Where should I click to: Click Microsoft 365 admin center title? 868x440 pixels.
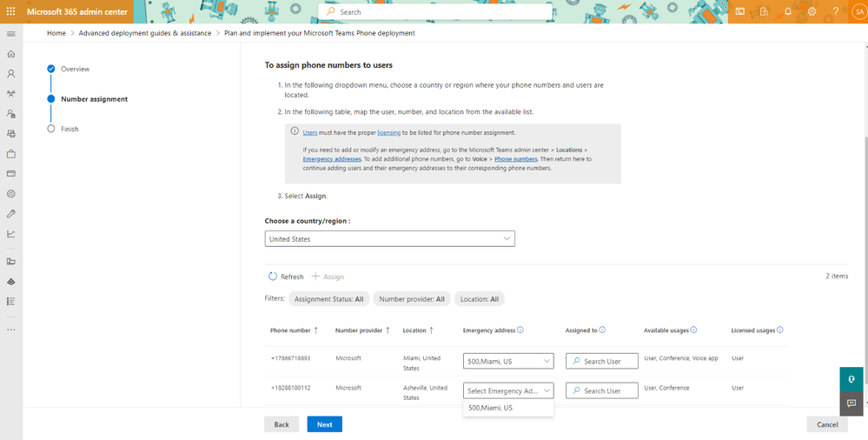click(x=77, y=11)
